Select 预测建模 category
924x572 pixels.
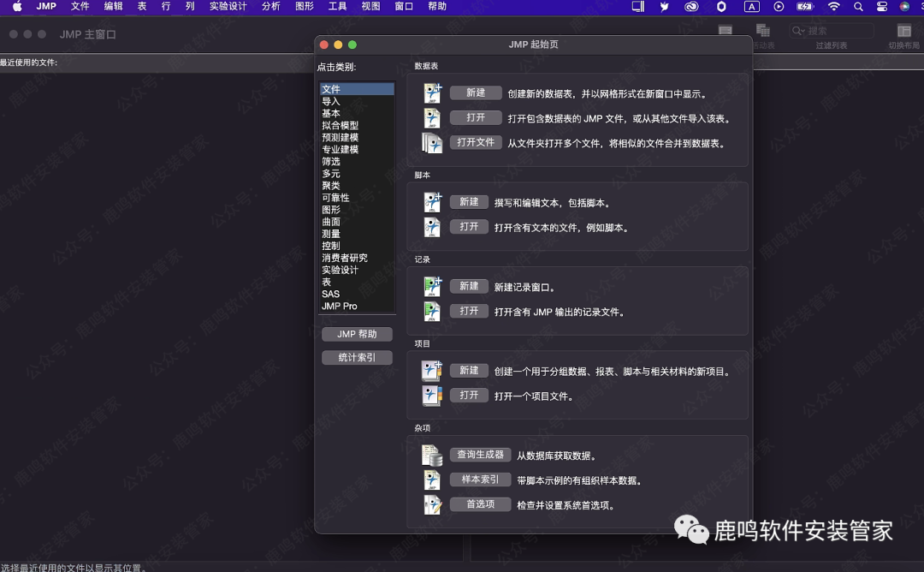357,137
